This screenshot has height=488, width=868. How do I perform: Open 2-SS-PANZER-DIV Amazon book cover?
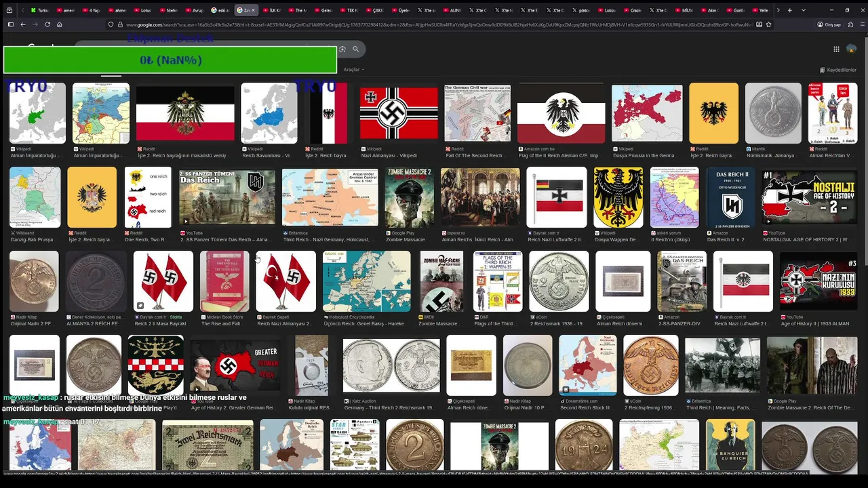point(682,281)
